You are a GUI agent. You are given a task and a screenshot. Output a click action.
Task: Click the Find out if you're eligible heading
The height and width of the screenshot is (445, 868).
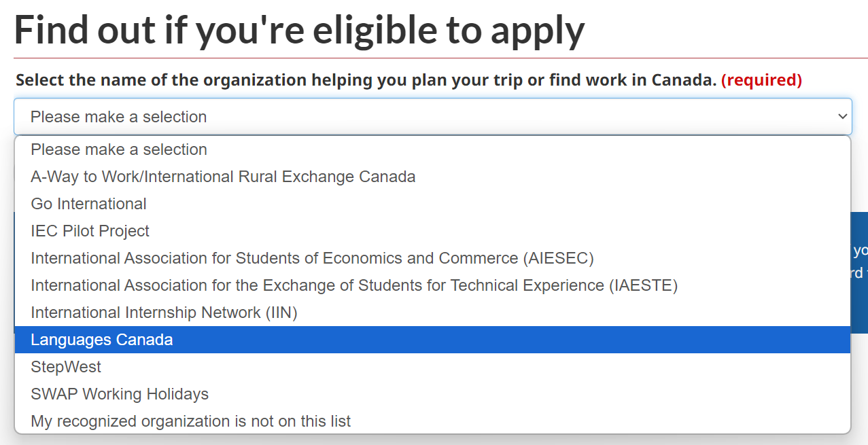[299, 30]
